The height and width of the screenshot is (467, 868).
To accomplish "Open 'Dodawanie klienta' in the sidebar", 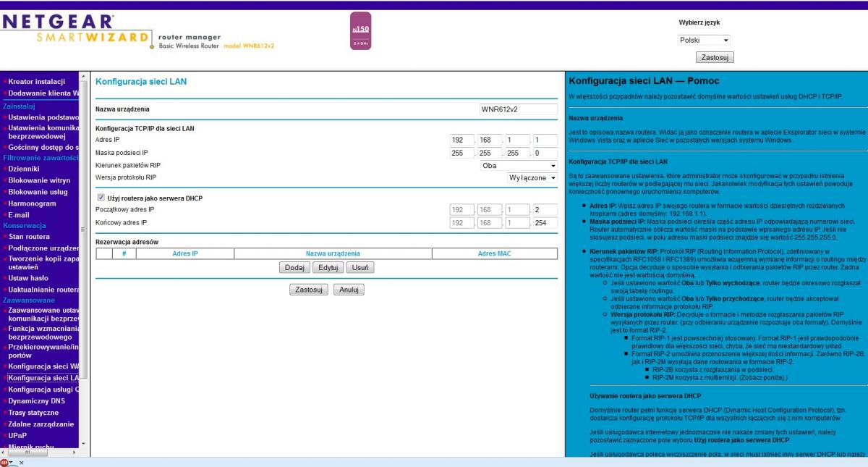I will pos(42,94).
